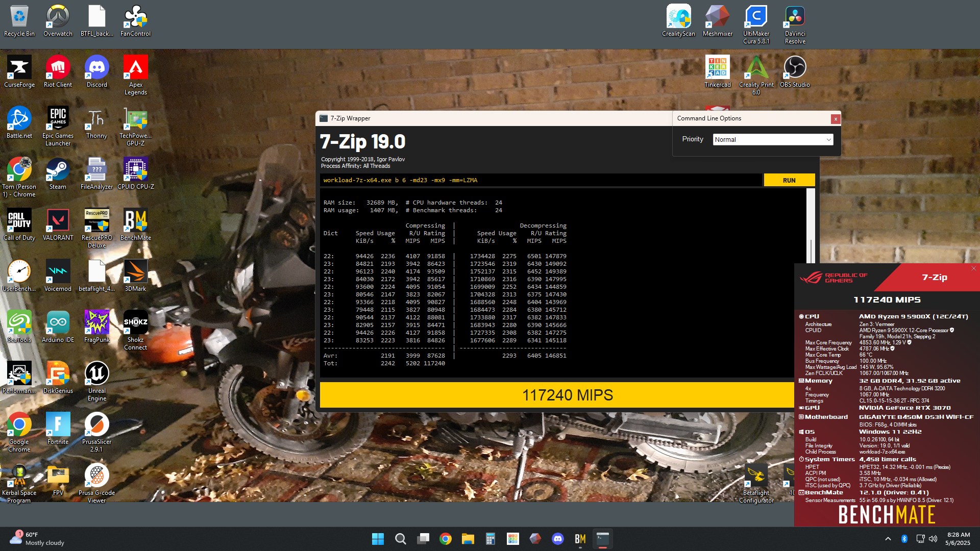This screenshot has height=551, width=980.
Task: Open the Windows Start menu
Action: pos(378,539)
